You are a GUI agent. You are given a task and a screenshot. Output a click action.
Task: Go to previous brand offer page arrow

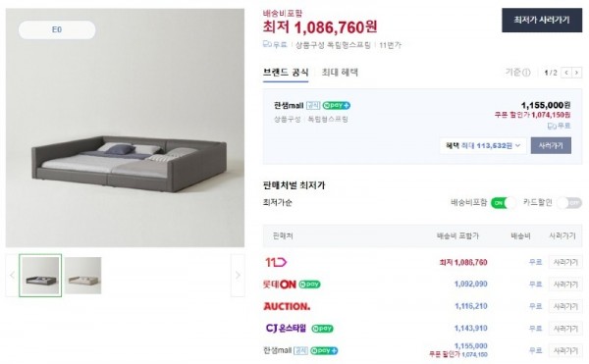click(566, 73)
